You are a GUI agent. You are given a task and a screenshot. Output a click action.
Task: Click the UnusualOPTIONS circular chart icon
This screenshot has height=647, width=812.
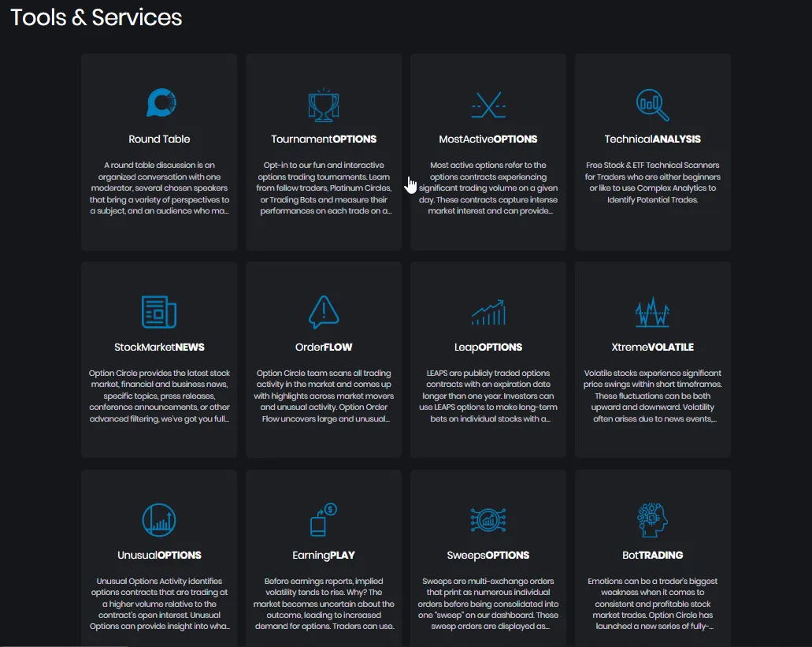(159, 520)
